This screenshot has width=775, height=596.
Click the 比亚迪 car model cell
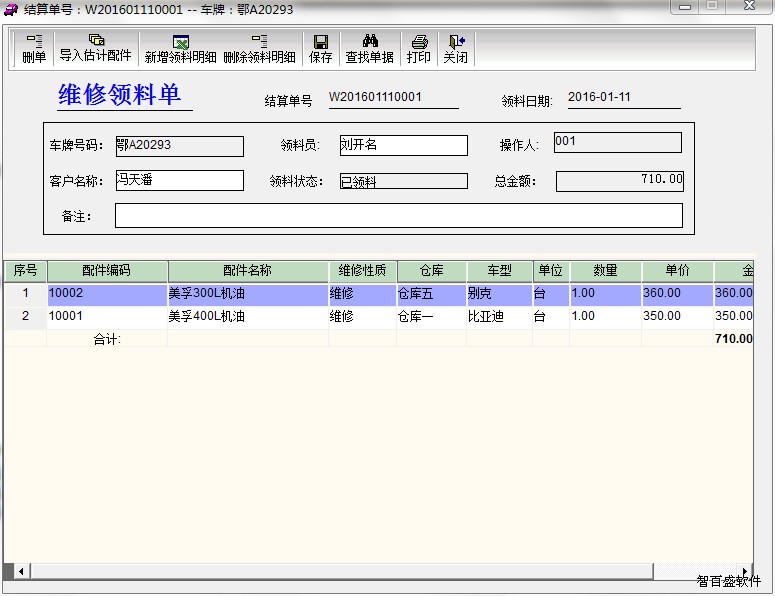tap(500, 316)
